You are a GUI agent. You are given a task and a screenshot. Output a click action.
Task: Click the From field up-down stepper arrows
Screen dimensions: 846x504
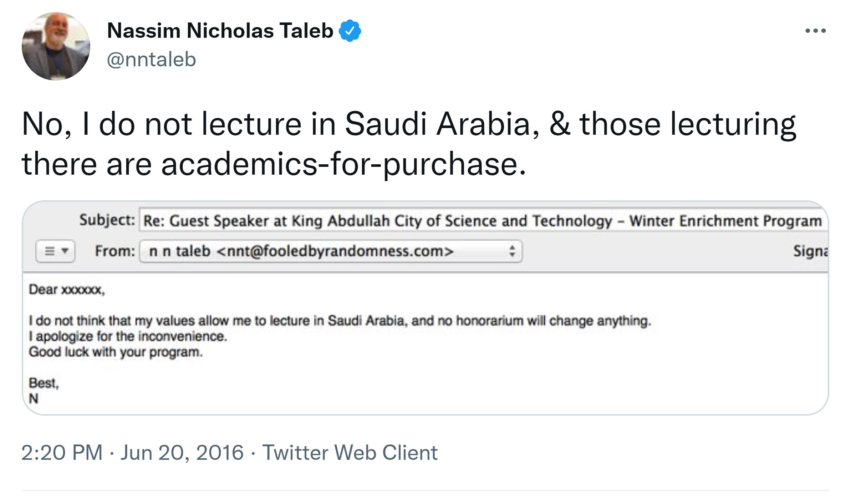(x=512, y=251)
